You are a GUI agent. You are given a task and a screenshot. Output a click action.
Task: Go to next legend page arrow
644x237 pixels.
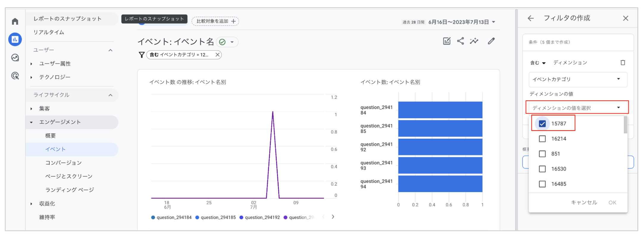point(333,217)
